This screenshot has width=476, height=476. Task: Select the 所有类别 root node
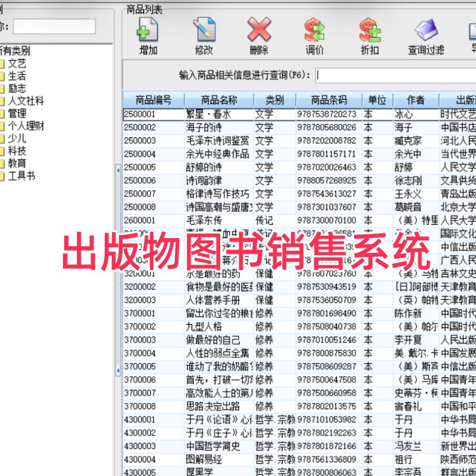(x=15, y=51)
